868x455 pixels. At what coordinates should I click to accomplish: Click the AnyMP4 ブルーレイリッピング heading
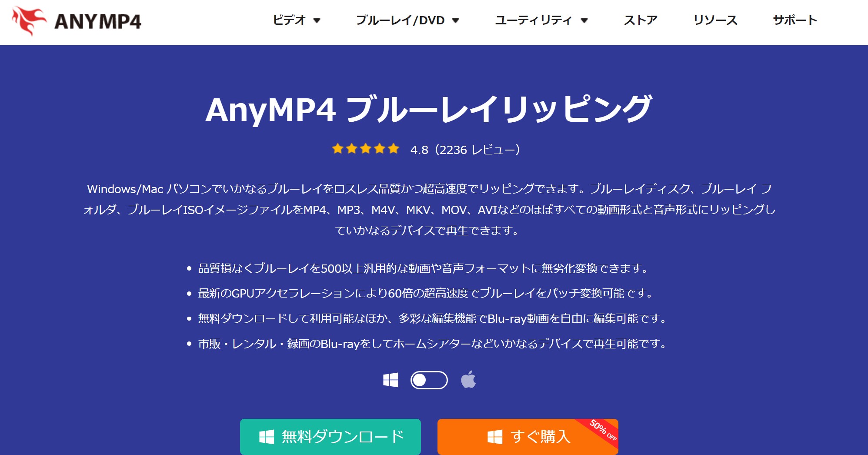[x=429, y=109]
